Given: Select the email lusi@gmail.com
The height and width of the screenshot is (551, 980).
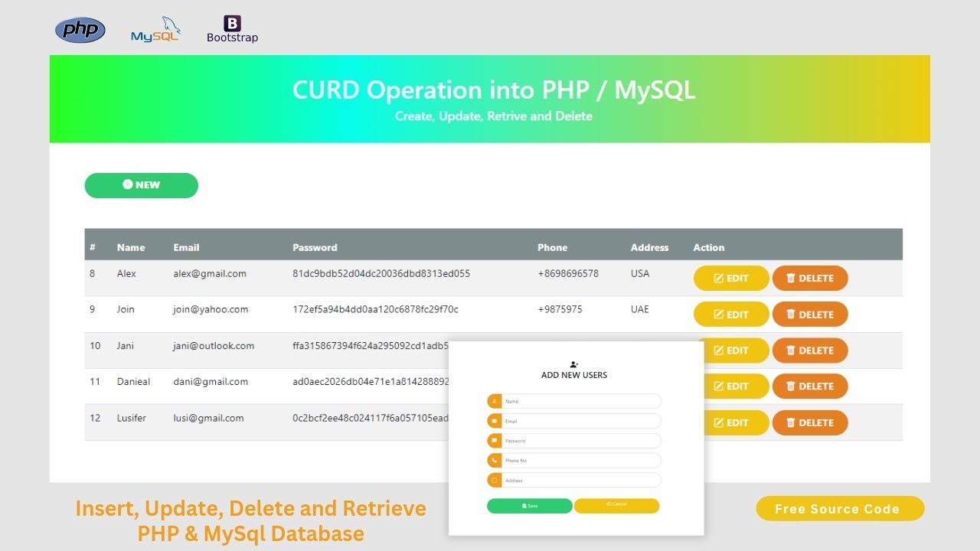Looking at the screenshot, I should tap(208, 418).
